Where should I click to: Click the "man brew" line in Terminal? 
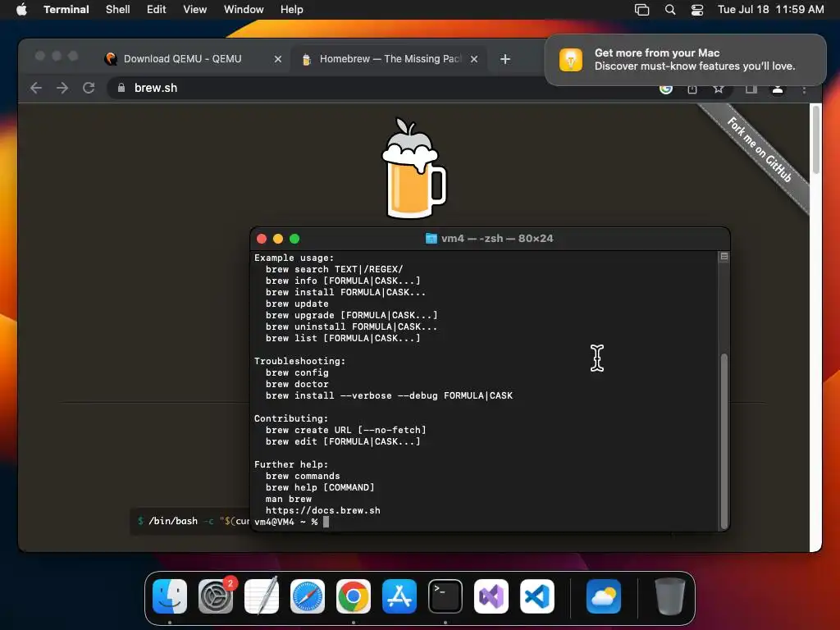[x=288, y=499]
